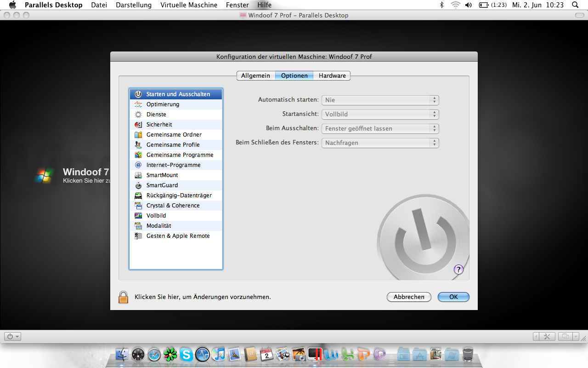Screen dimensions: 588x368
Task: Click the Abbrechen button
Action: [x=409, y=297]
